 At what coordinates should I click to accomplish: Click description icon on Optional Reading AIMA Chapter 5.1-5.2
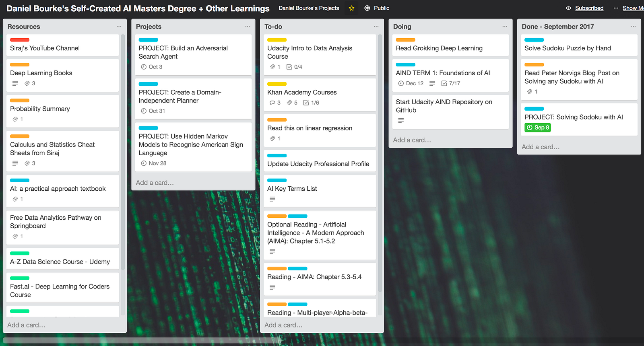pyautogui.click(x=272, y=251)
